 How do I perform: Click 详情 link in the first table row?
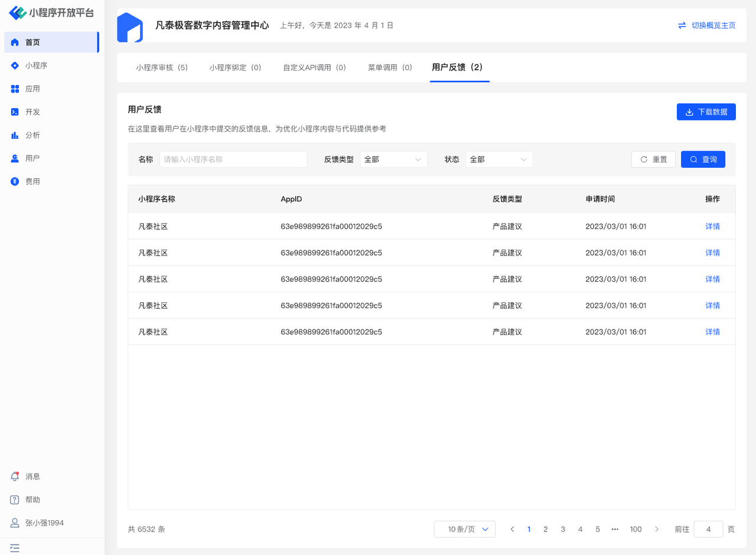pyautogui.click(x=712, y=226)
